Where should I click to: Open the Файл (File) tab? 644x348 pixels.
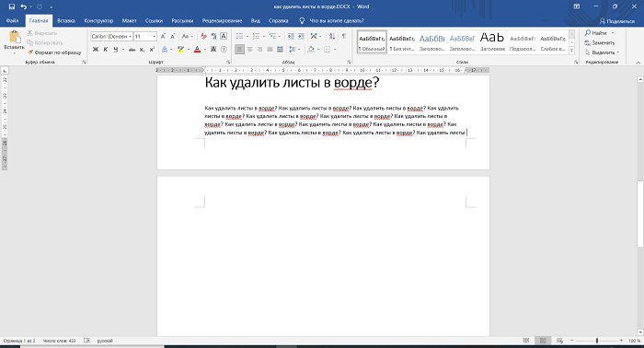(x=12, y=20)
